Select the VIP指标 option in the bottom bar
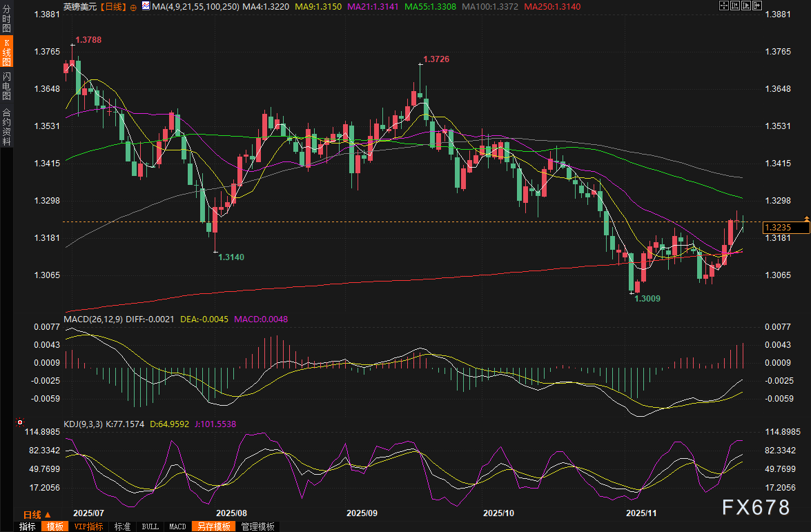811x532 pixels. [88, 526]
